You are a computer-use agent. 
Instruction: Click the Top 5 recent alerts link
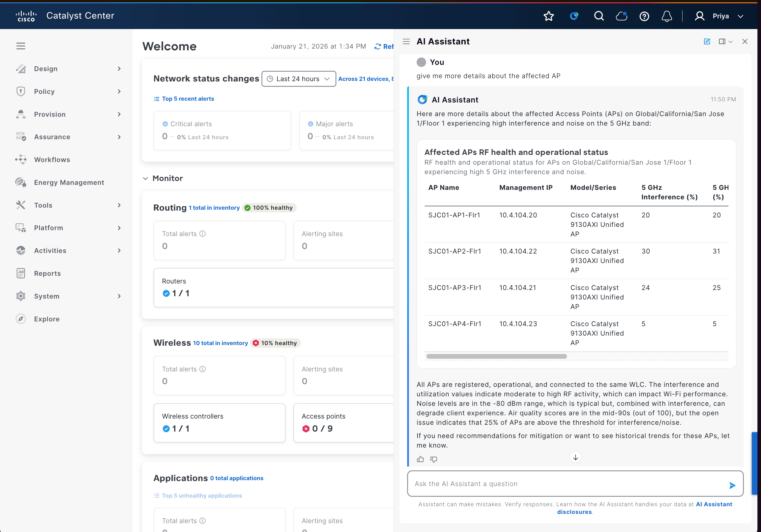click(x=188, y=98)
